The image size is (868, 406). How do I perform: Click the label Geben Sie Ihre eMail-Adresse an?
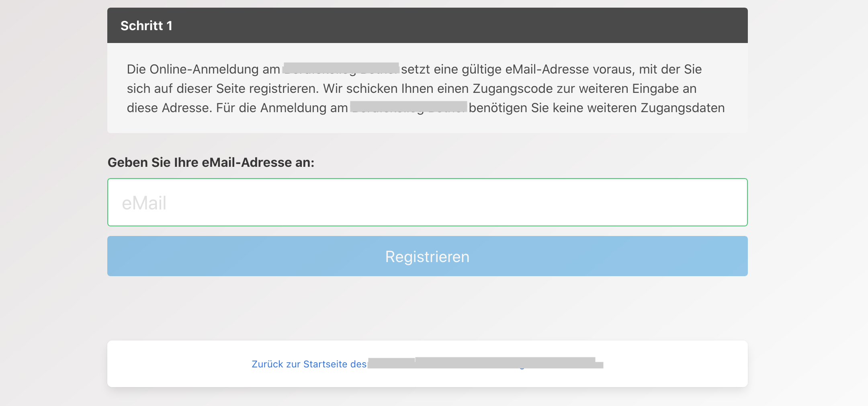click(211, 162)
